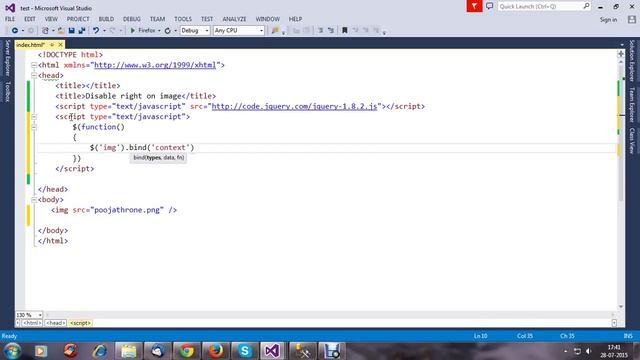Image resolution: width=640 pixels, height=360 pixels.
Task: Open the PROJECT menu
Action: (78, 19)
